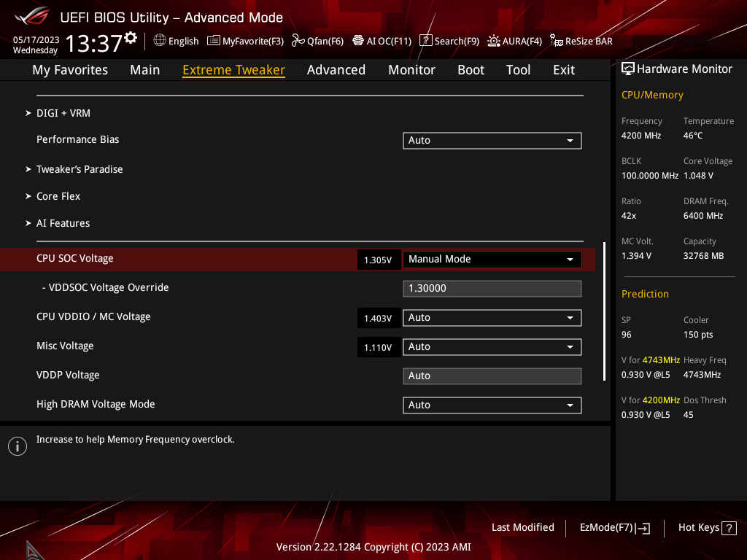The width and height of the screenshot is (747, 560).
Task: Click the ROG logo in header
Action: pyautogui.click(x=32, y=17)
